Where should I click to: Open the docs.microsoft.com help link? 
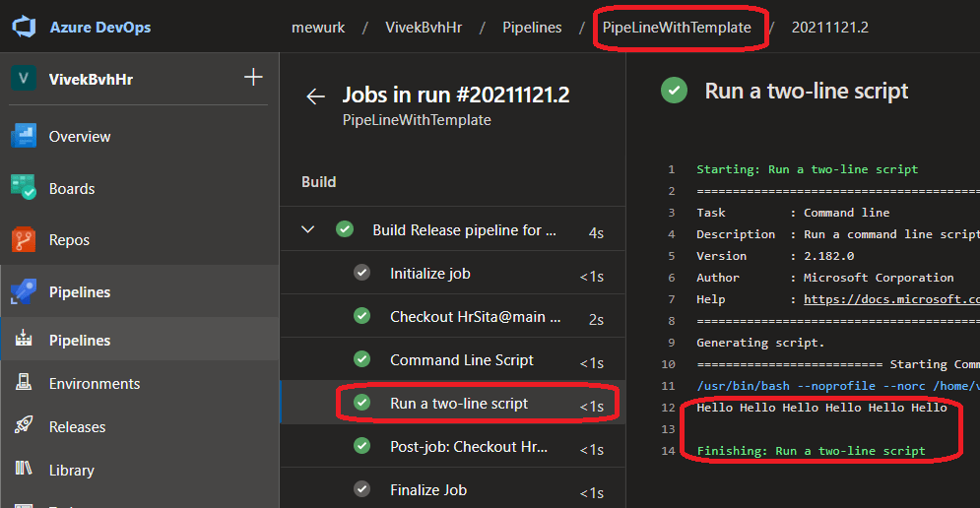pyautogui.click(x=891, y=299)
